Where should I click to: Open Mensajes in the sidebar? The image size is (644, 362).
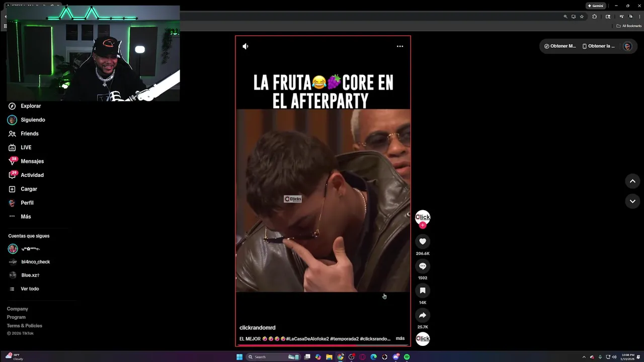coord(32,161)
